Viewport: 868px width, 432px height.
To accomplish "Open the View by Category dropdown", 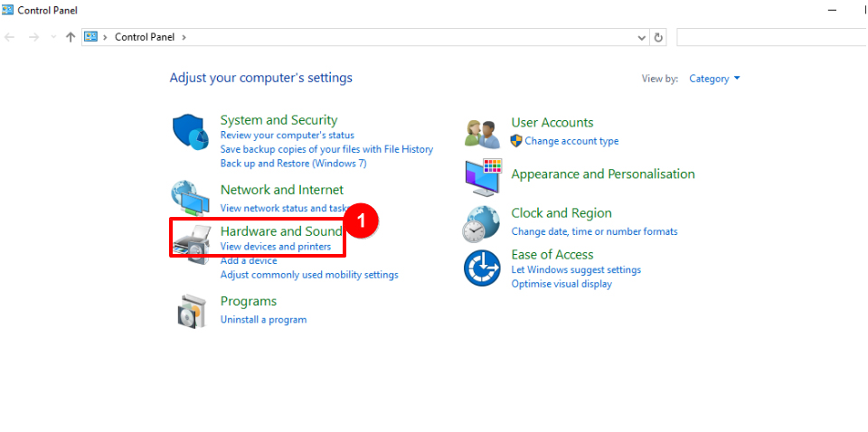I will pos(714,79).
